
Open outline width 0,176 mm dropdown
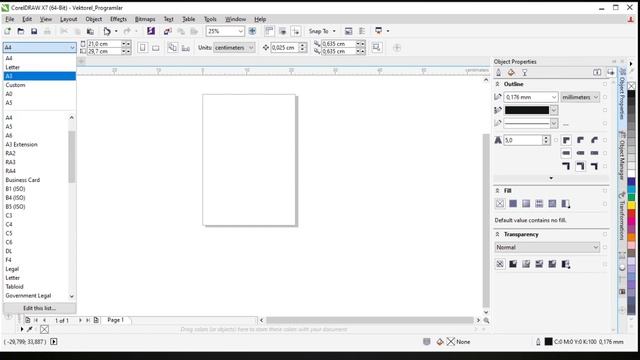pos(554,97)
